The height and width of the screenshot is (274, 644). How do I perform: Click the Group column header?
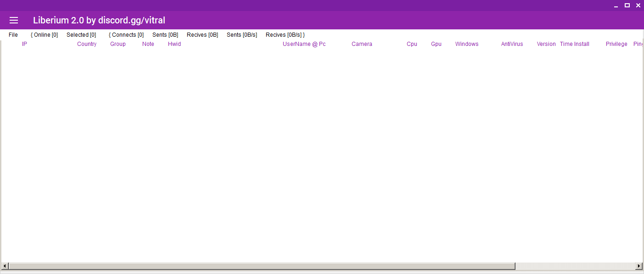[118, 44]
